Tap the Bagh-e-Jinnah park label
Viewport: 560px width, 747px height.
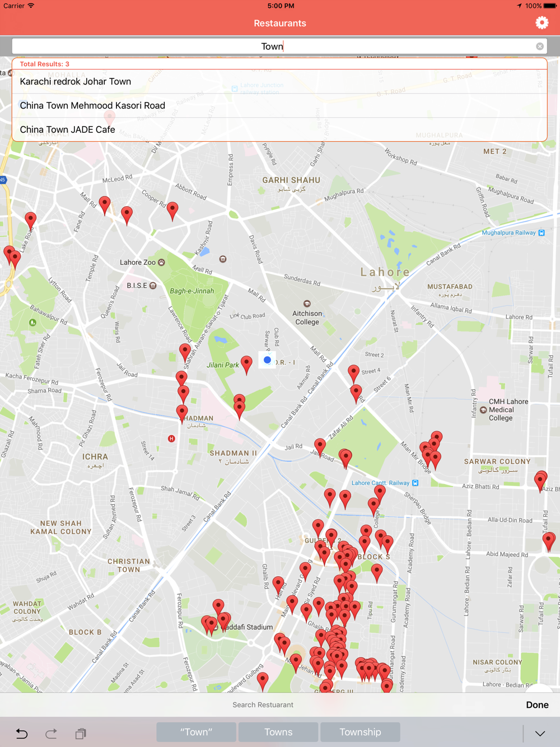pos(192,291)
